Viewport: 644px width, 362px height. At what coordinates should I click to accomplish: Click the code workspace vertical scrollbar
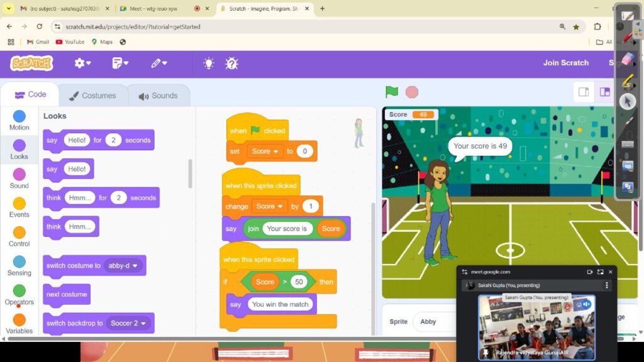[373, 268]
